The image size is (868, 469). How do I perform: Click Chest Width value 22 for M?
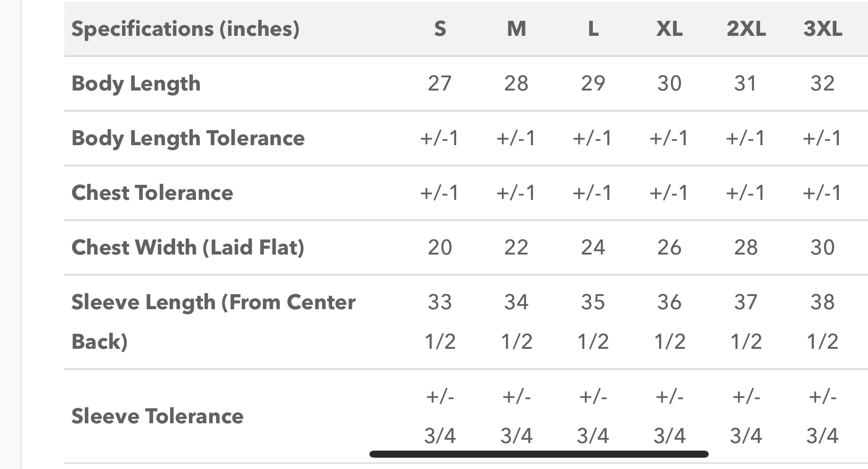(x=516, y=247)
